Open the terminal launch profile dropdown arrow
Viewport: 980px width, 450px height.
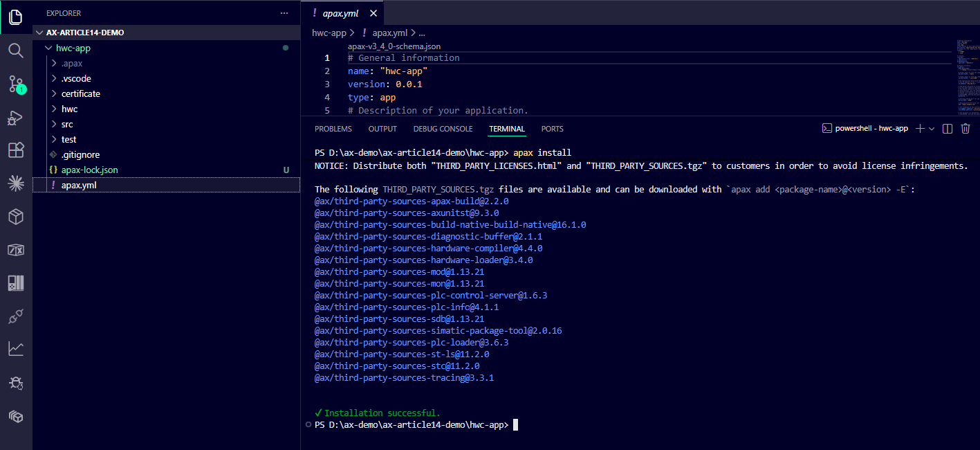[932, 129]
